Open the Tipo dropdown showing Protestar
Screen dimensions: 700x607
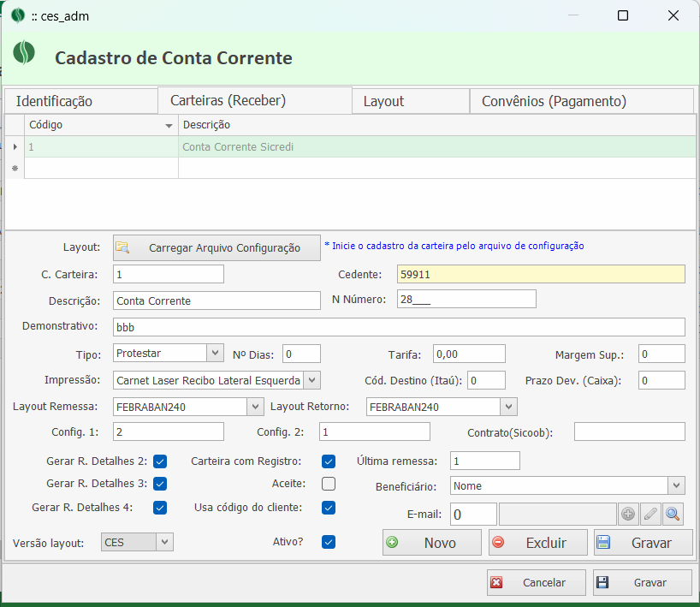click(215, 354)
